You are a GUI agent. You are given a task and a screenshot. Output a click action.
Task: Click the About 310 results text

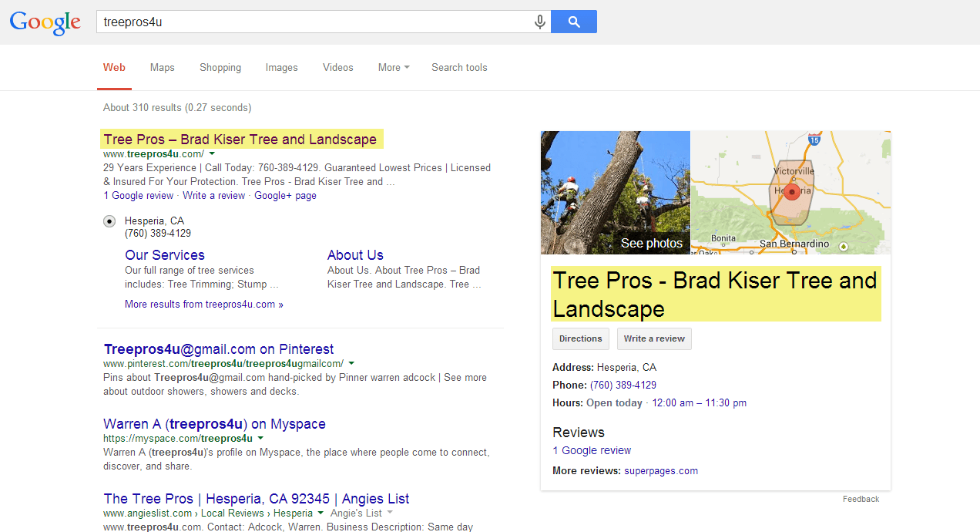pos(177,108)
